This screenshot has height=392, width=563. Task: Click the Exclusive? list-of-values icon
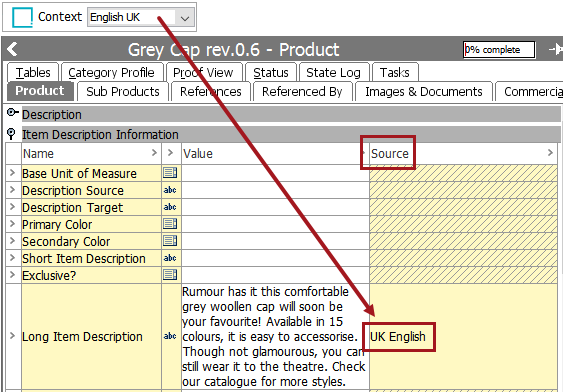tap(170, 275)
